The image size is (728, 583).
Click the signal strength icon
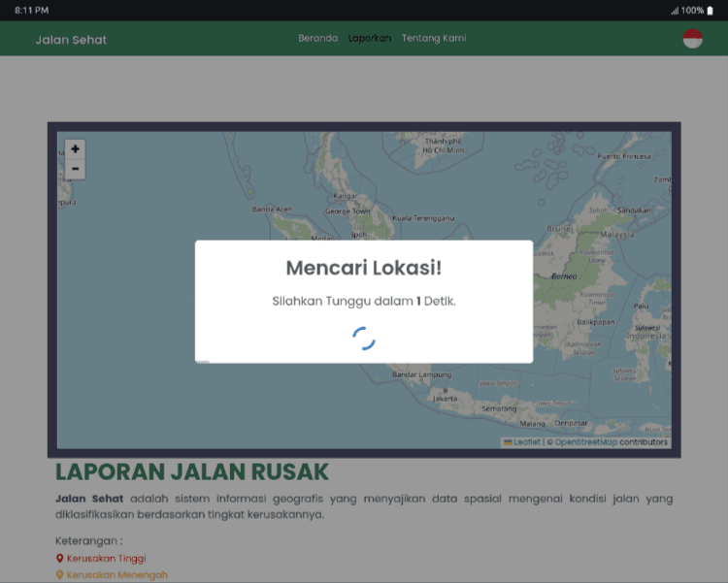point(675,11)
